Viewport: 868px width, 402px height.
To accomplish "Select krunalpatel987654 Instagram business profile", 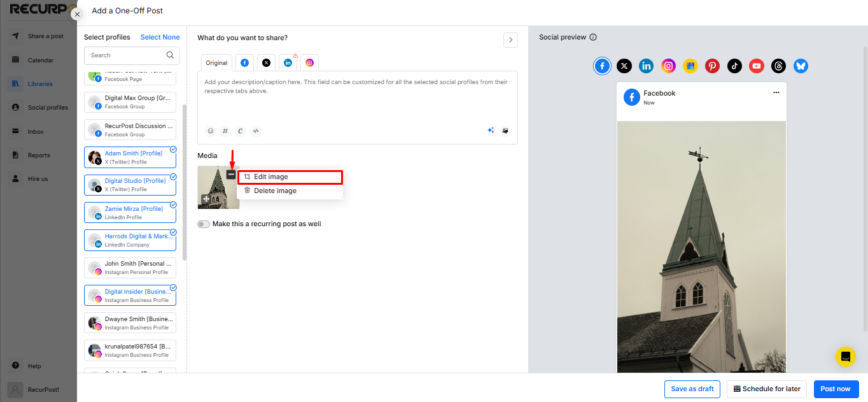I will coord(130,350).
